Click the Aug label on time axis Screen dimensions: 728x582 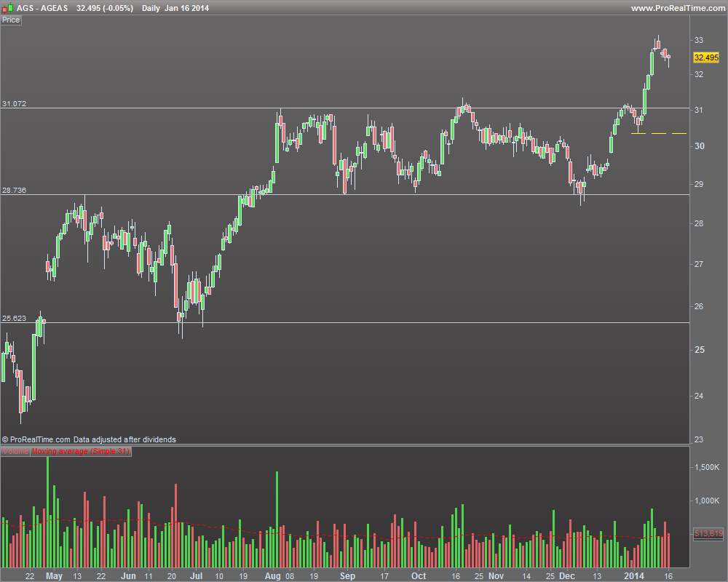click(x=272, y=576)
